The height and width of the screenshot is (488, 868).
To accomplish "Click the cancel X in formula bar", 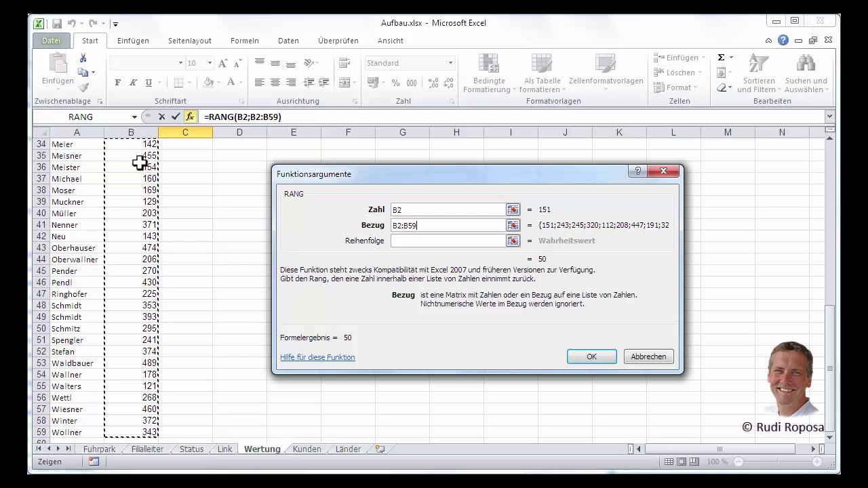I will [162, 117].
